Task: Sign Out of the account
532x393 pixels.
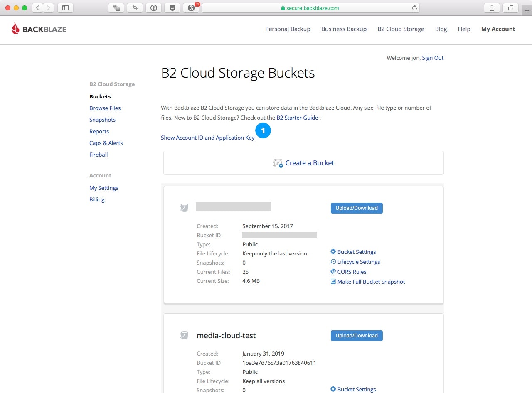Action: coord(433,58)
